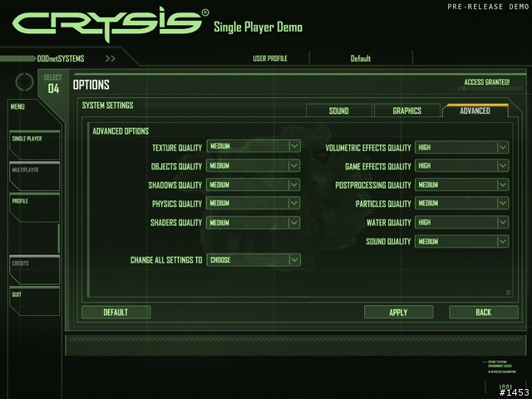Viewport: 532px width, 399px height.
Task: Open Credits menu entry
Action: coord(34,269)
